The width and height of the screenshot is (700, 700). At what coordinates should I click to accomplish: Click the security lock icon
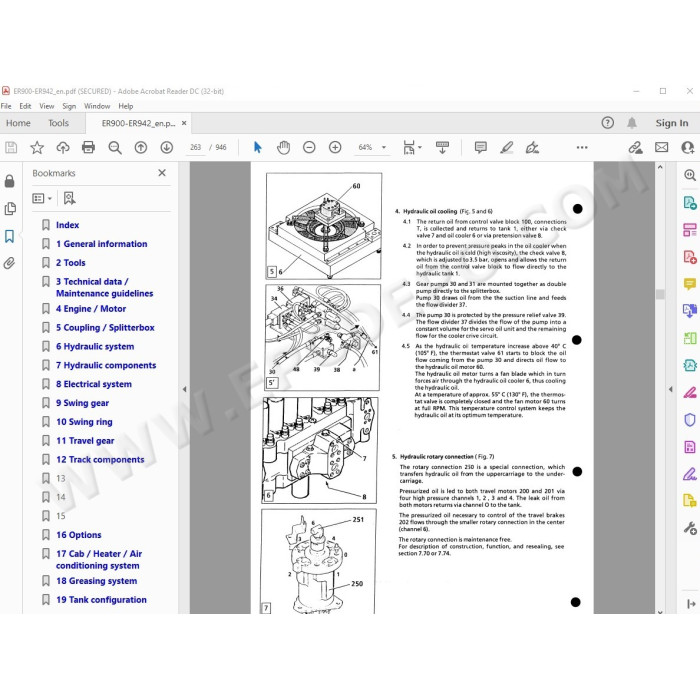click(9, 181)
